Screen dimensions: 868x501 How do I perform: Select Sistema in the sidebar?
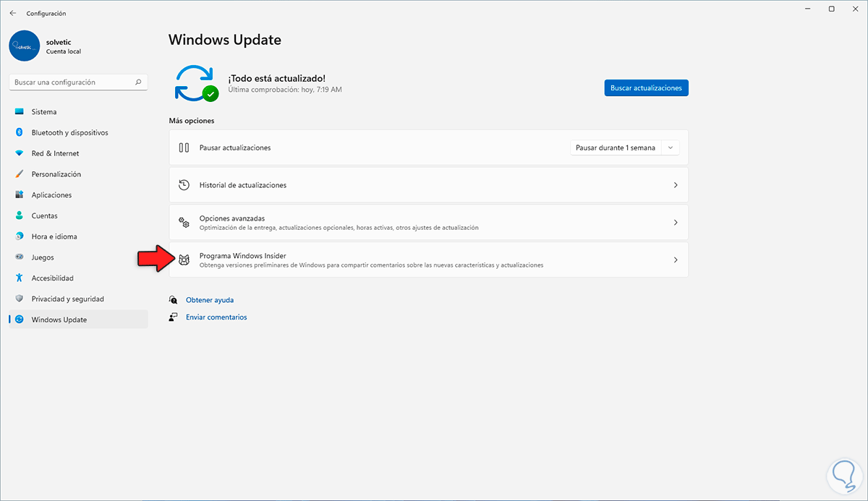(x=78, y=112)
